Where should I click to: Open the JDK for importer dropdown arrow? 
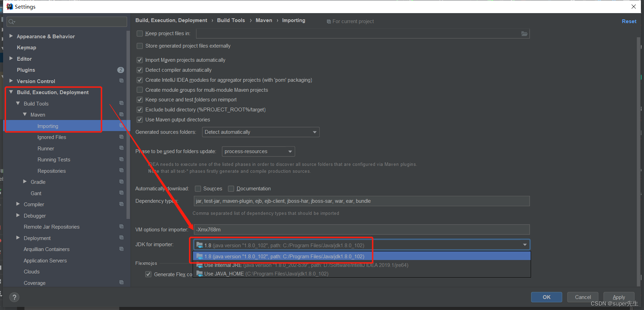[x=524, y=245]
